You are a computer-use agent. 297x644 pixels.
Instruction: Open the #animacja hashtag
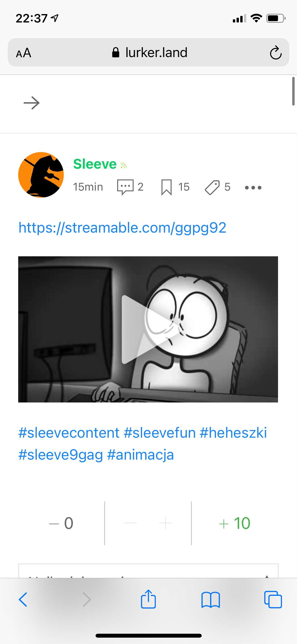(140, 455)
